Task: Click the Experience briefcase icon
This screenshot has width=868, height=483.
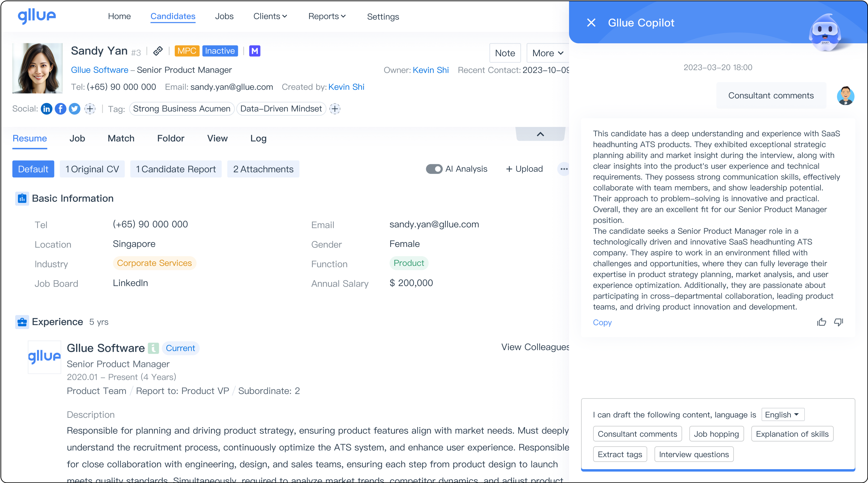Action: (22, 322)
